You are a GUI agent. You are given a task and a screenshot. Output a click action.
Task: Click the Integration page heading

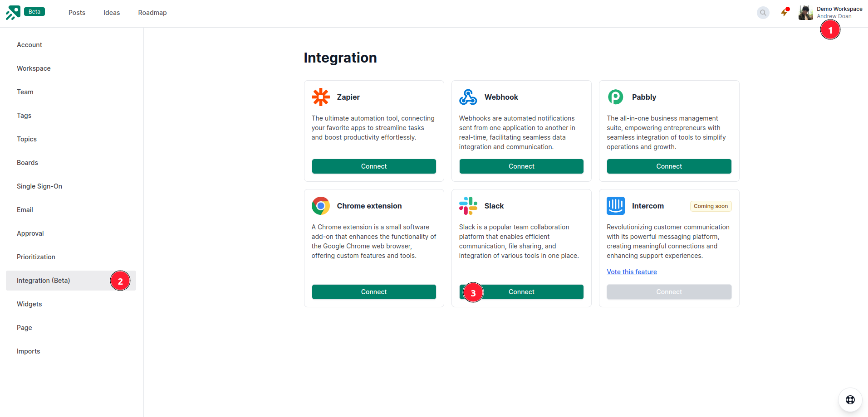coord(340,58)
